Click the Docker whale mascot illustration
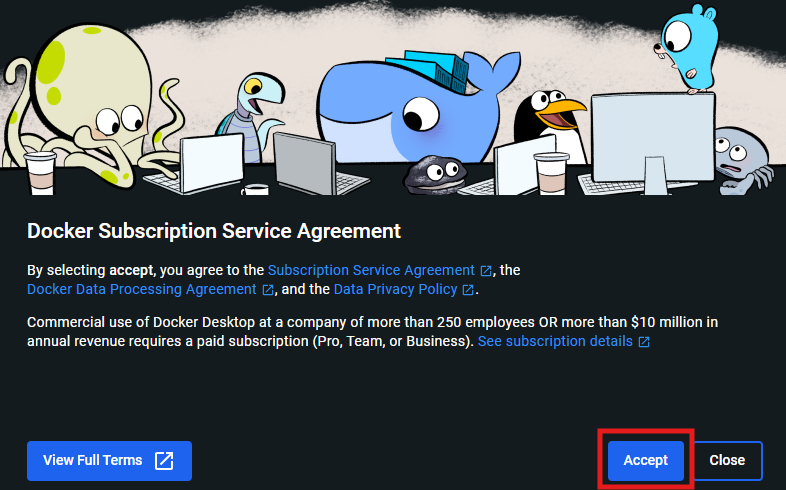 click(x=417, y=107)
